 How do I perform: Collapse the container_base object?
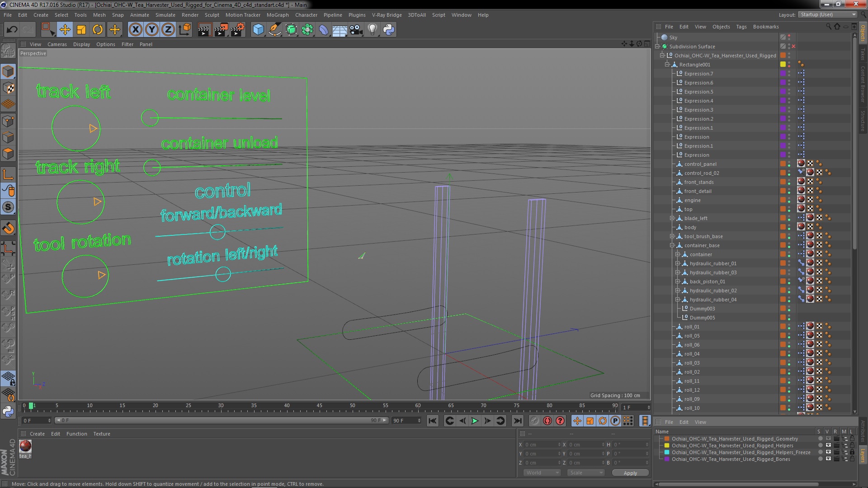(672, 245)
